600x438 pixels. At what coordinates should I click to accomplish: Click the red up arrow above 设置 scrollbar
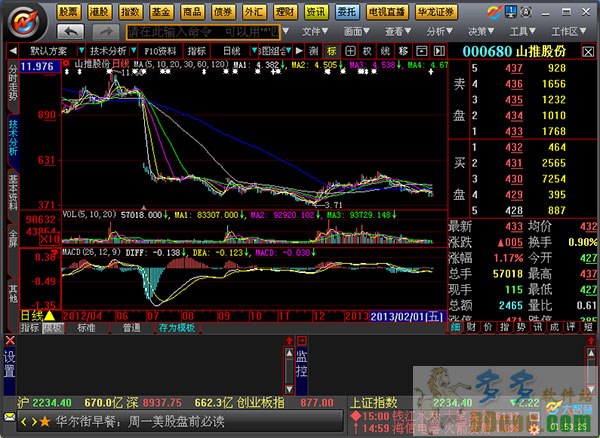pos(289,340)
